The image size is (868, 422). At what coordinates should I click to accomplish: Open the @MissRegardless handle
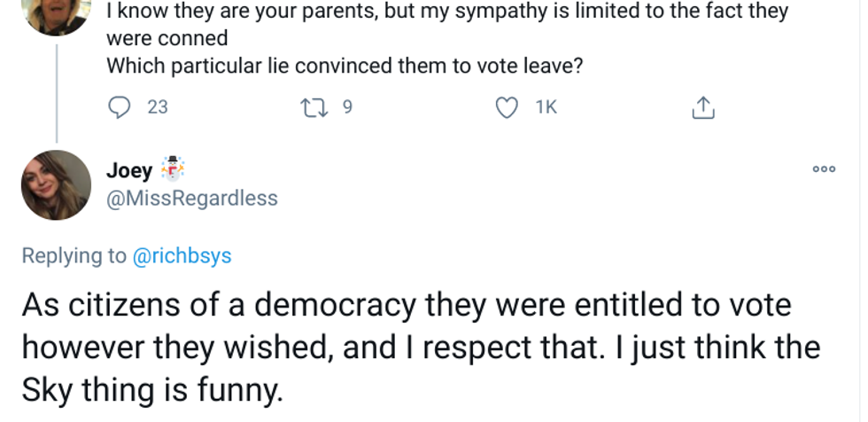point(191,199)
